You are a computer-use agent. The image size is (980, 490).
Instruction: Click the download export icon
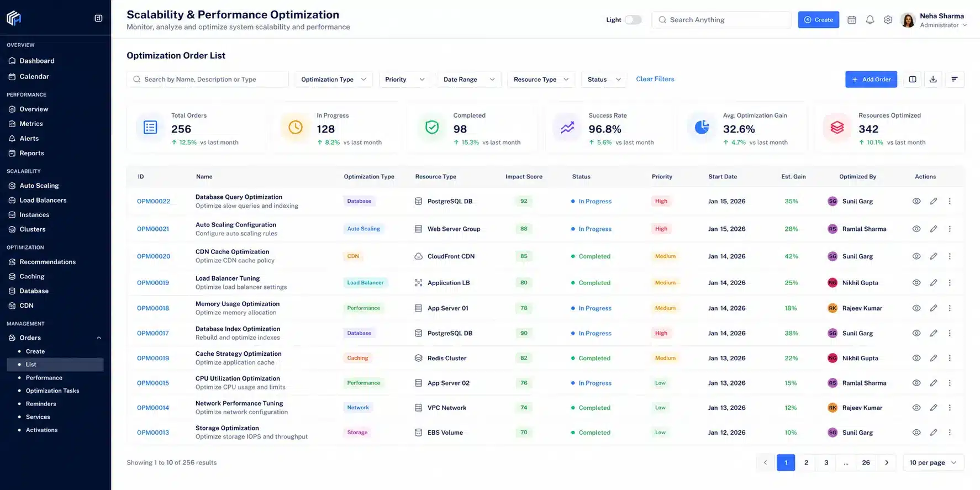pyautogui.click(x=933, y=80)
